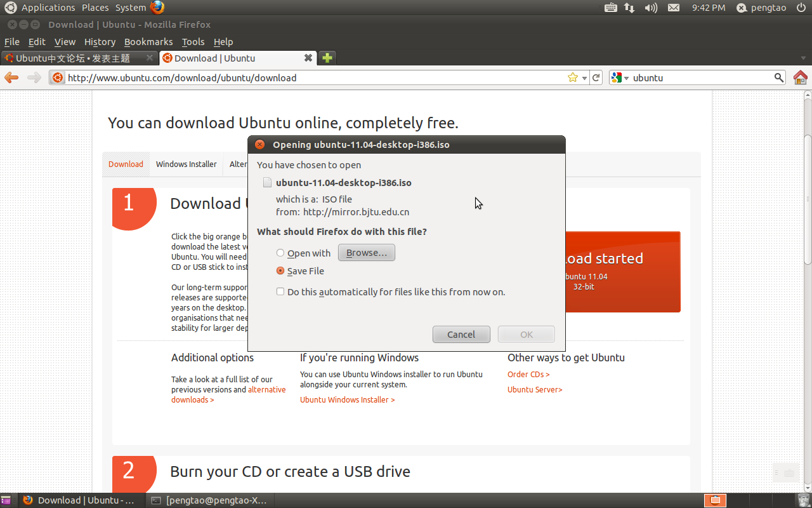Reload the current page

point(596,77)
